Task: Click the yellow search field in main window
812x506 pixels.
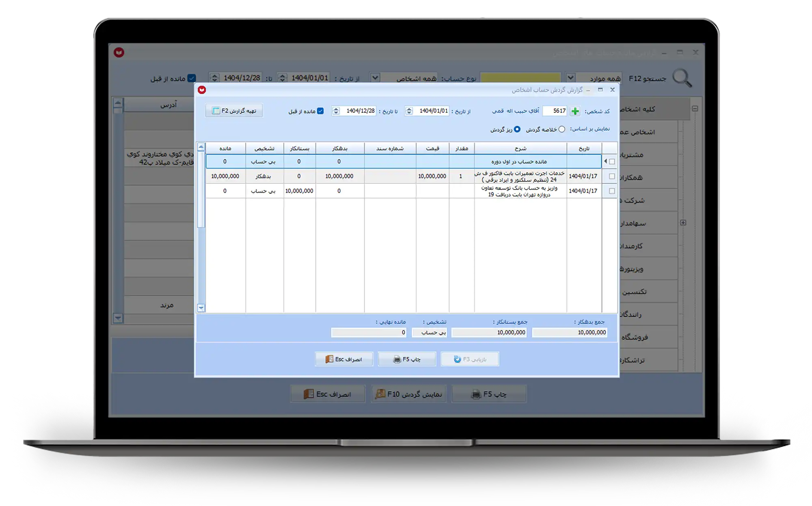Action: point(520,78)
